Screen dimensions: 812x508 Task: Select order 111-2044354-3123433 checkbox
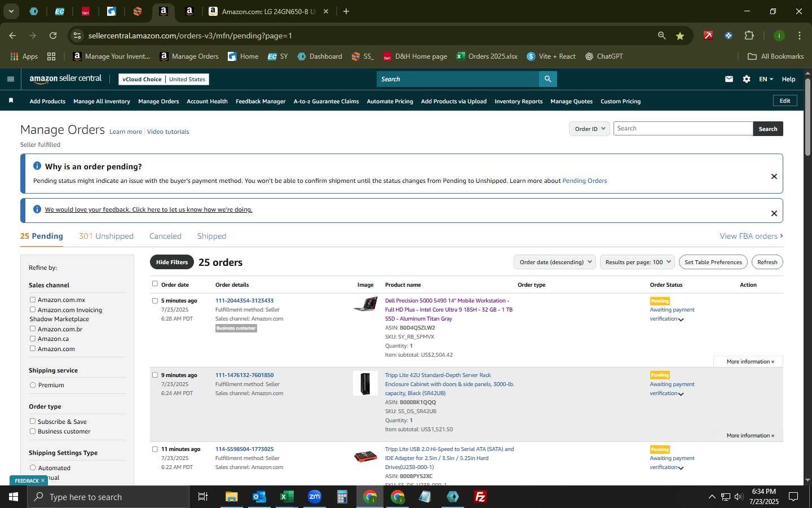(155, 301)
